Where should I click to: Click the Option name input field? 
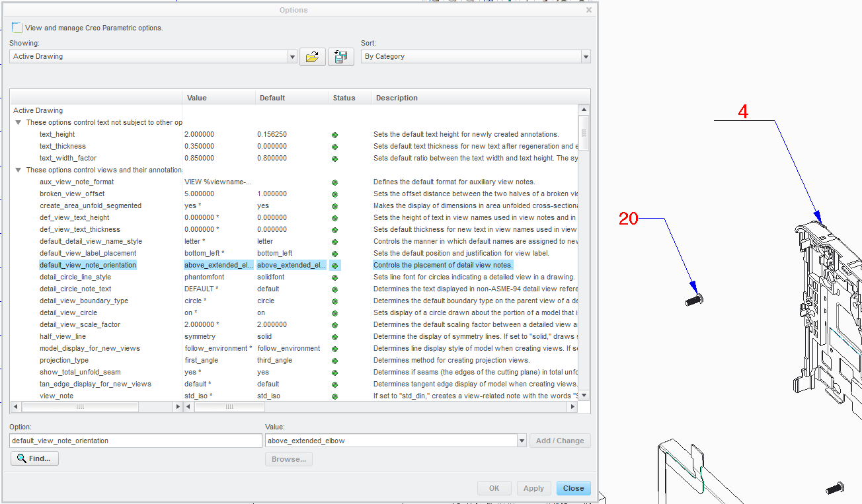tap(136, 441)
